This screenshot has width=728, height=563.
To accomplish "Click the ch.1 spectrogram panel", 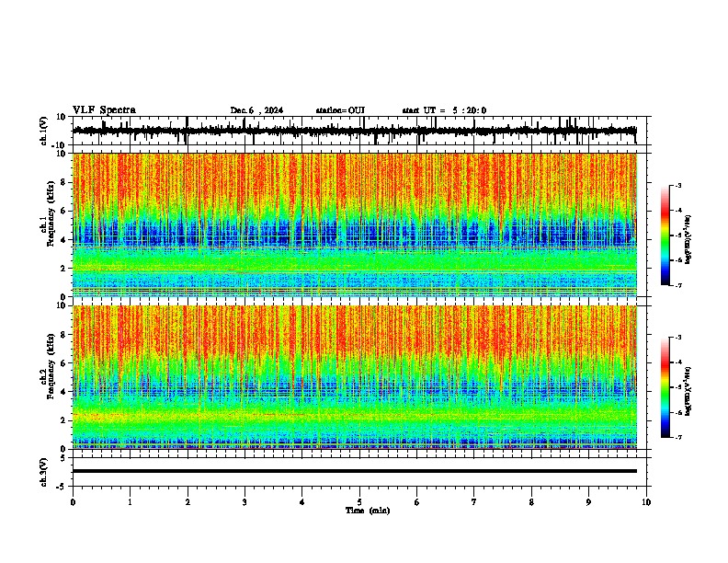I will pos(355,224).
